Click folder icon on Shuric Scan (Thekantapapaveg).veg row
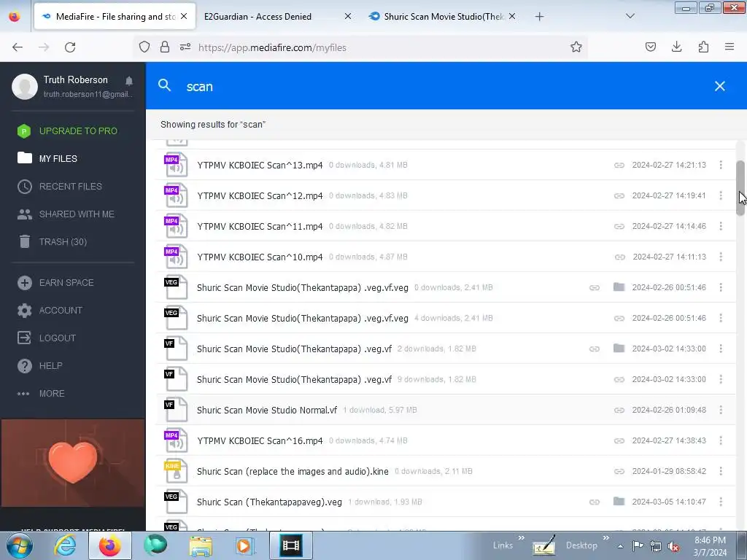The height and width of the screenshot is (560, 747). tap(619, 501)
